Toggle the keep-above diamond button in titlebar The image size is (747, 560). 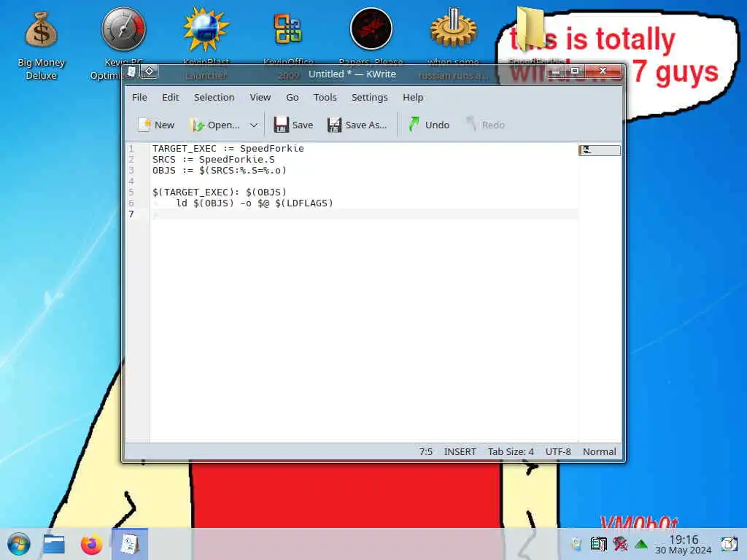pyautogui.click(x=149, y=71)
